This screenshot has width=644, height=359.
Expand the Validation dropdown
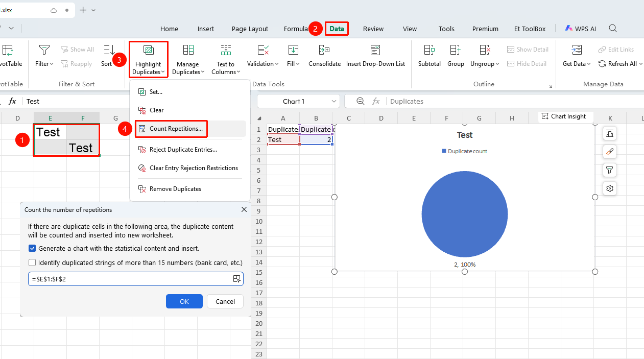click(277, 64)
